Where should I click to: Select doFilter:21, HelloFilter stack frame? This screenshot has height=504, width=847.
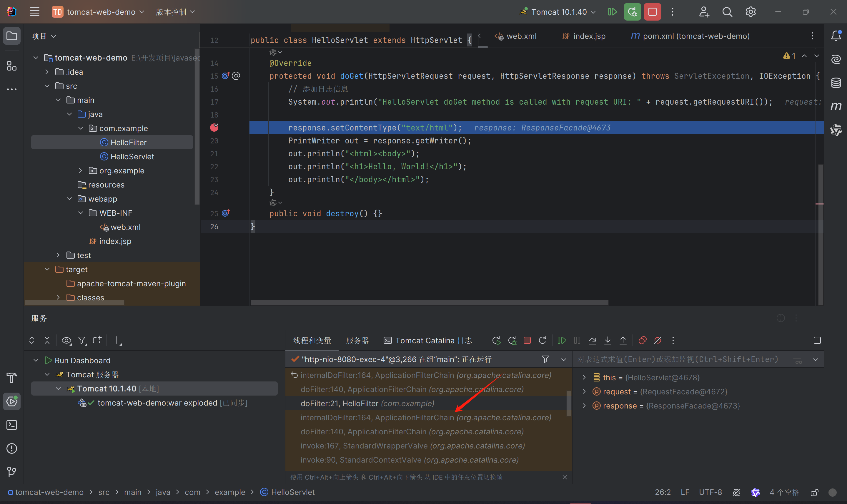click(367, 403)
